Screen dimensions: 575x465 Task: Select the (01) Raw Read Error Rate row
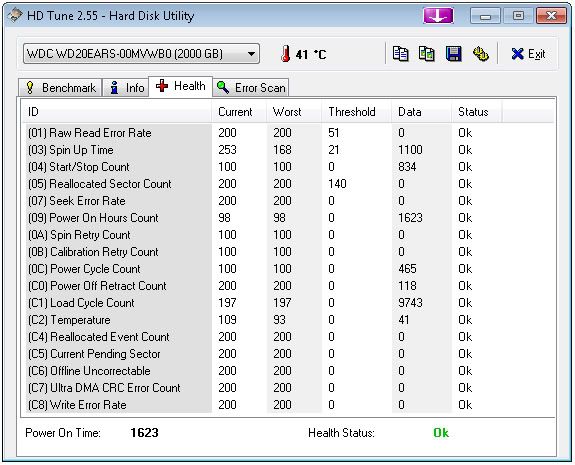click(x=264, y=133)
